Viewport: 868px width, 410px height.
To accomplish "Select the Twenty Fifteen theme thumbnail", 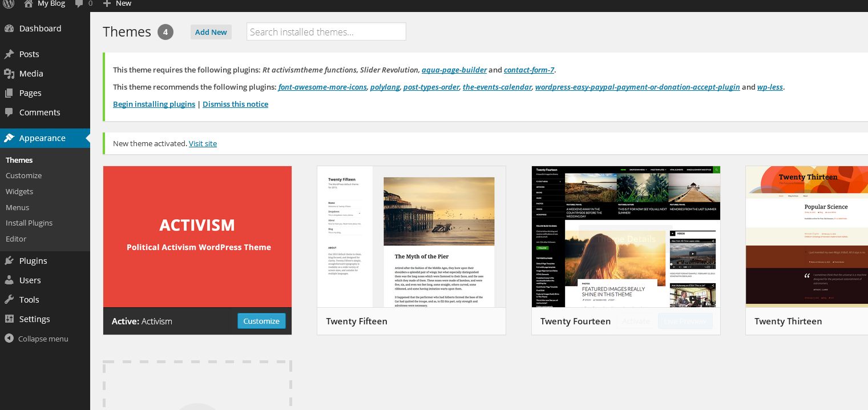I will 411,237.
